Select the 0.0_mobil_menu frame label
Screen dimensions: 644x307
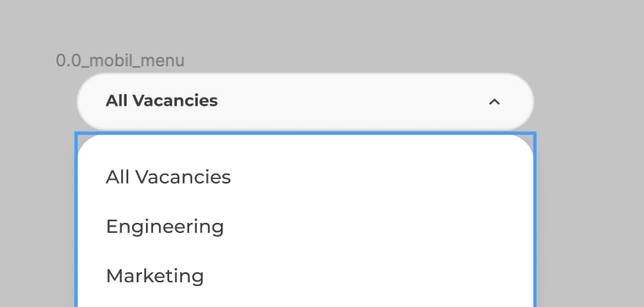[120, 61]
